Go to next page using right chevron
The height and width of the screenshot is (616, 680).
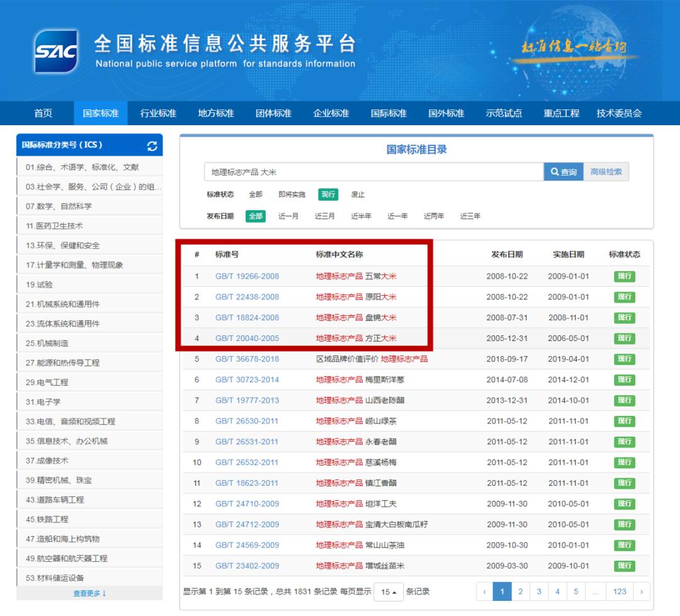tap(641, 591)
